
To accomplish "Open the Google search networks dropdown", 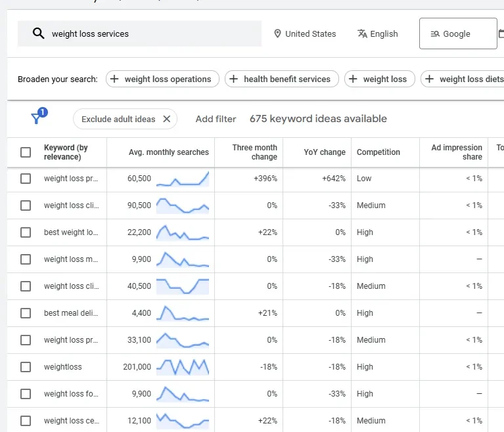I will click(457, 33).
